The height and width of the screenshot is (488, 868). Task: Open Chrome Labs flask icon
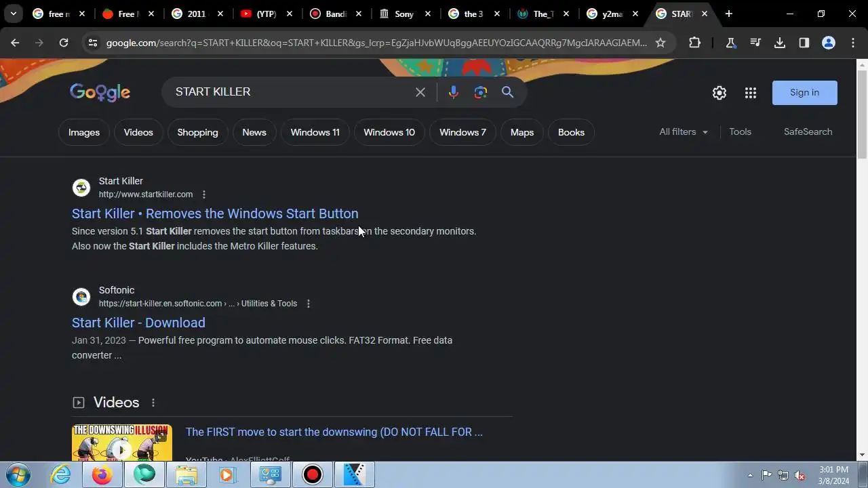(731, 43)
